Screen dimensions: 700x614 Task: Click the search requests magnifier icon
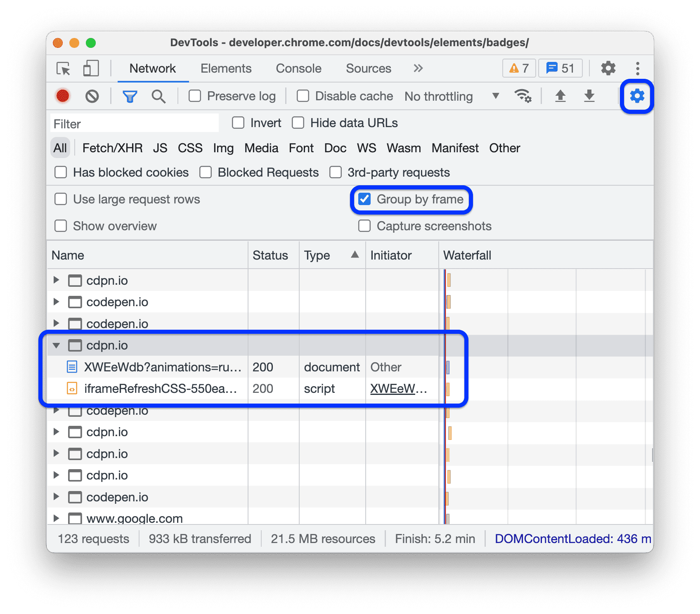158,96
